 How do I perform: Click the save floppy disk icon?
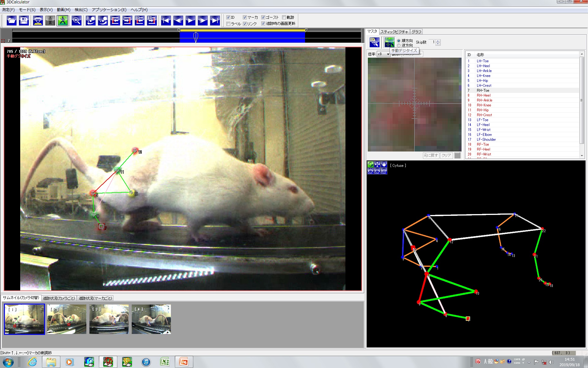pos(24,21)
